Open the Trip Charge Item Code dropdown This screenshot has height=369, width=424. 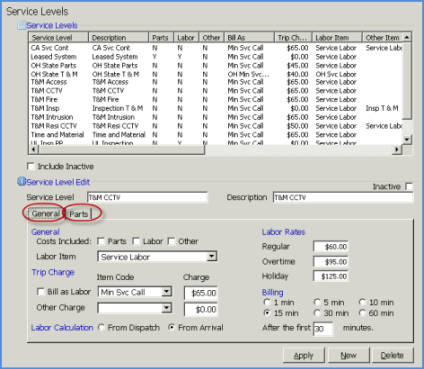(166, 292)
